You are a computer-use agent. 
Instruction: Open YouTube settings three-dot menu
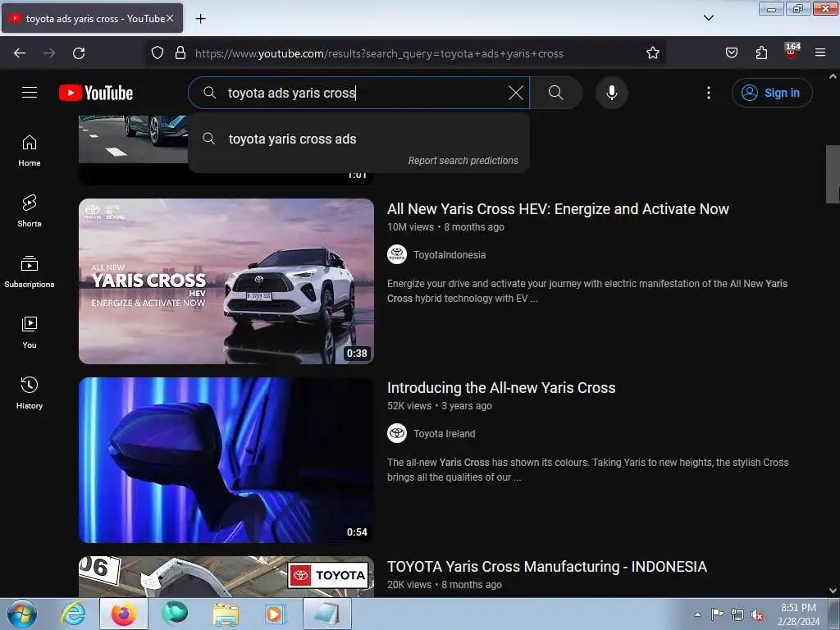pyautogui.click(x=708, y=93)
